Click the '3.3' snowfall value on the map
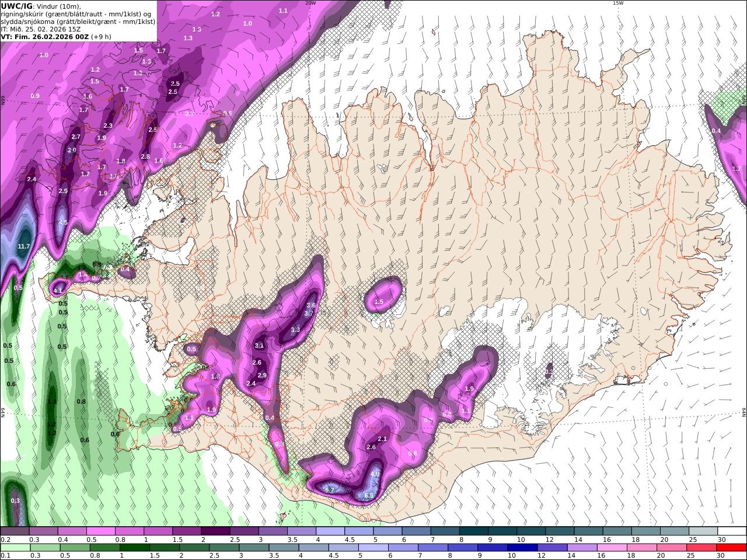Image resolution: width=747 pixels, height=560 pixels. tap(295, 330)
